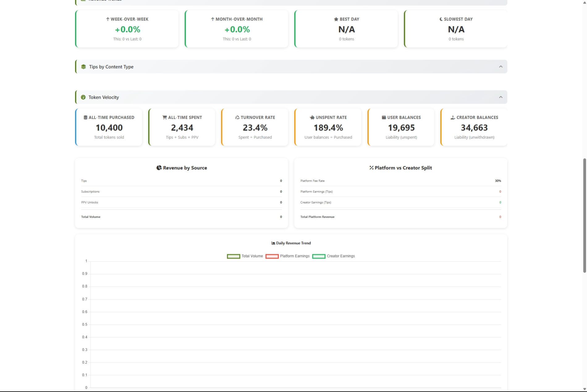Click the pie chart icon for Revenue by Source
This screenshot has width=587, height=392.
coord(159,168)
